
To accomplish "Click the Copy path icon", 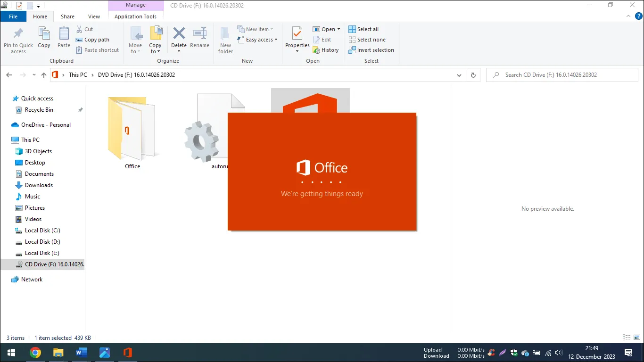I will 80,40.
